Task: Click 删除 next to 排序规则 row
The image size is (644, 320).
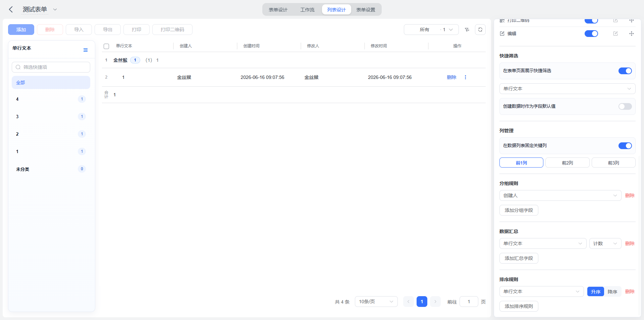Action: pos(630,291)
